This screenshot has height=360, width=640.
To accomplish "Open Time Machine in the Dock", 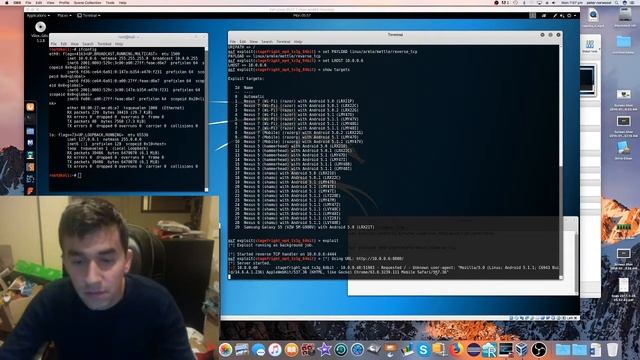I will tap(341, 350).
